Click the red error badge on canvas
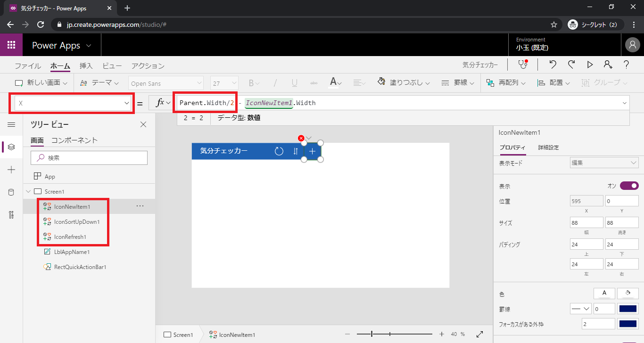This screenshot has height=343, width=644. coord(301,138)
